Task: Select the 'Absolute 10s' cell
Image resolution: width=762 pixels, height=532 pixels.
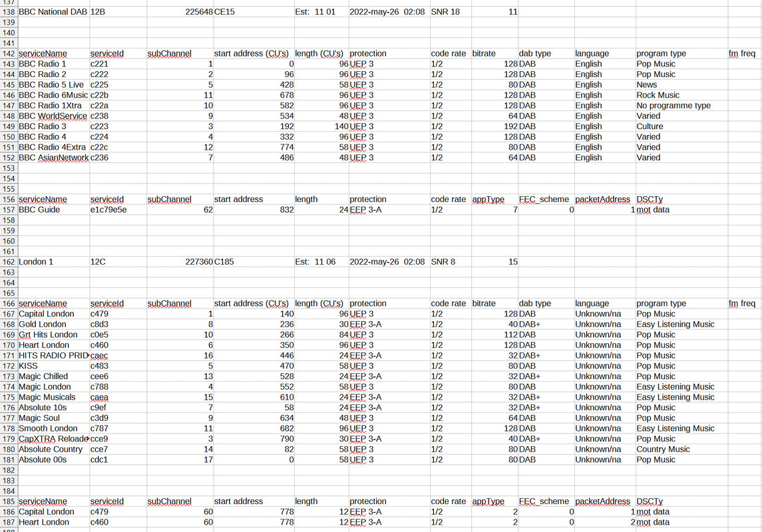Action: 53,408
